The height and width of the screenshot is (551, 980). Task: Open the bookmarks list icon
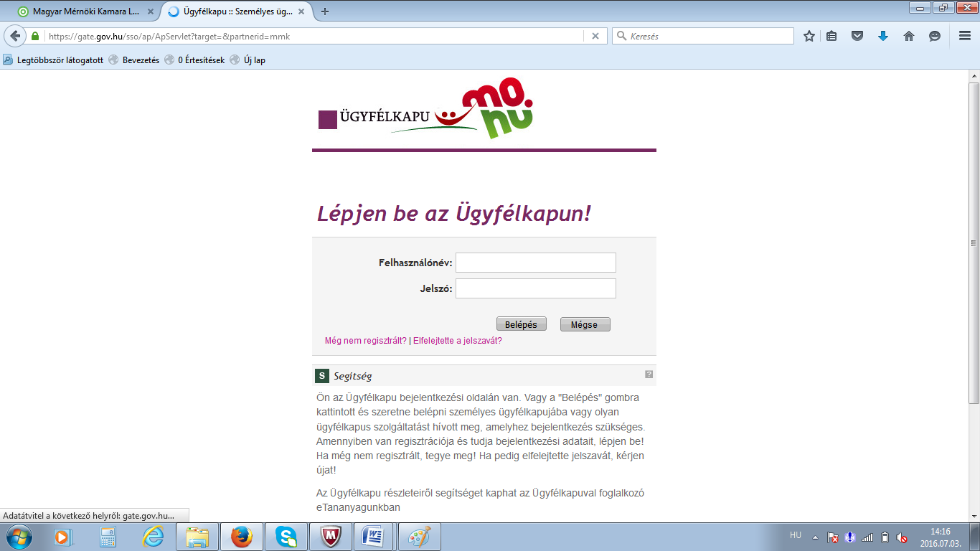(x=831, y=36)
